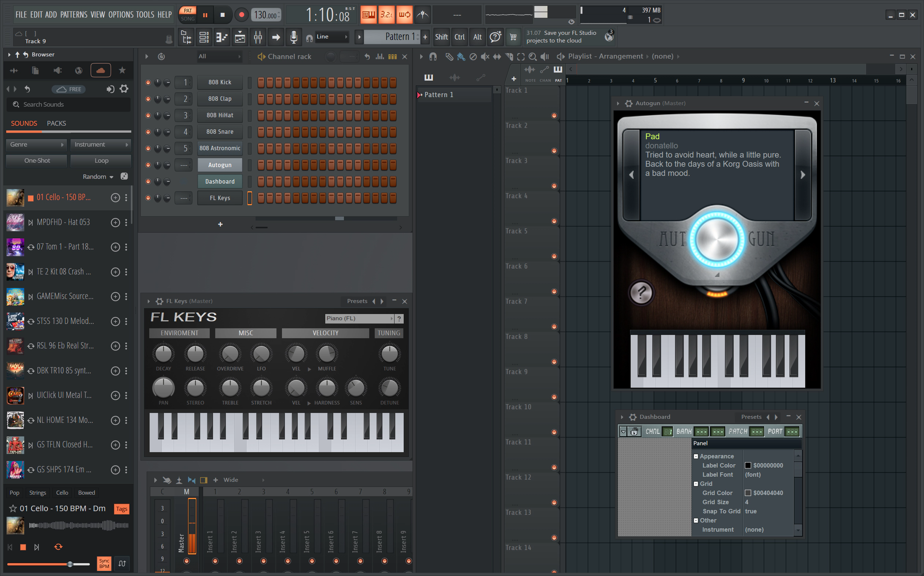Add 01 Cello sound with plus icon

click(x=115, y=197)
